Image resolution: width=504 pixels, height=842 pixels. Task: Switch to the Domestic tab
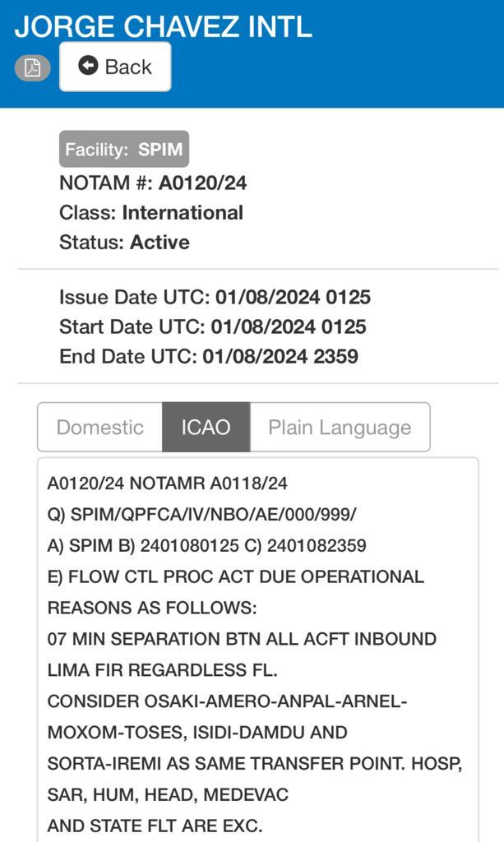[x=99, y=428]
